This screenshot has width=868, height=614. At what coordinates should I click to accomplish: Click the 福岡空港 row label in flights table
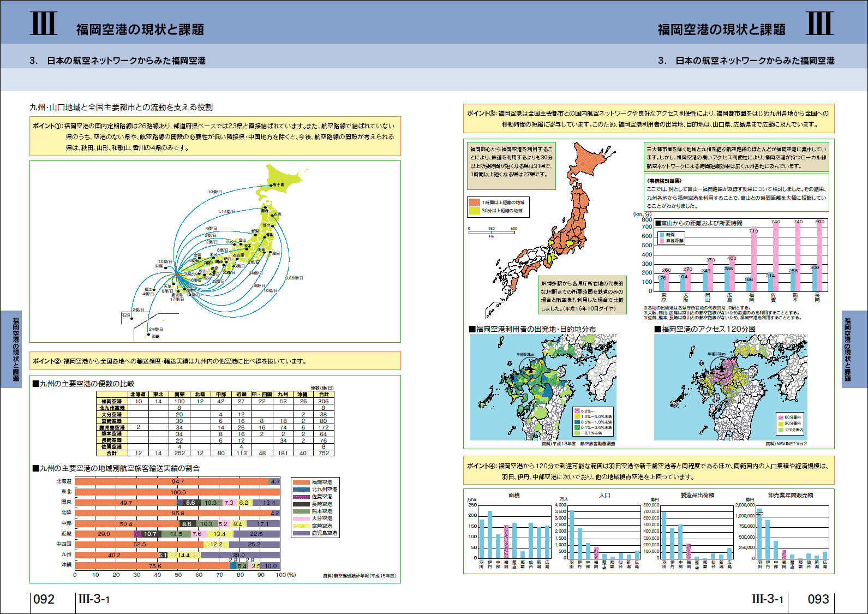pyautogui.click(x=112, y=401)
